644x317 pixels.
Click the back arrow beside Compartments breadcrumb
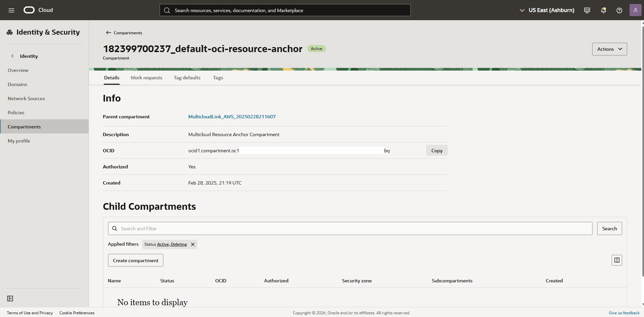point(108,33)
